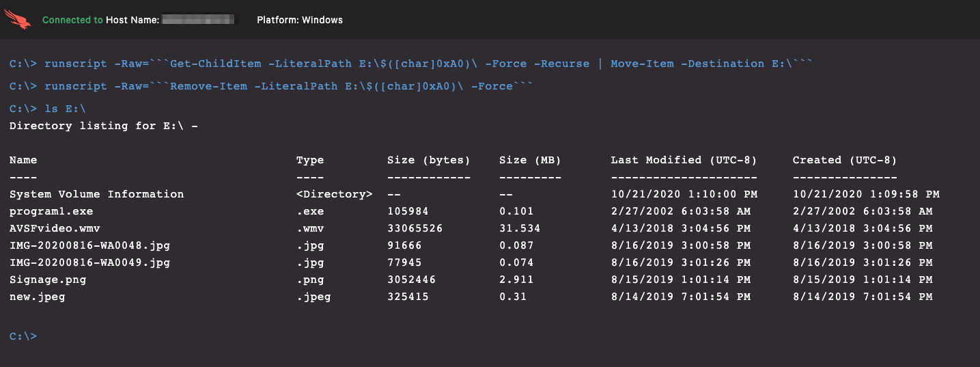Click 'Directory listing for E:\ -' text
The width and height of the screenshot is (980, 367).
pos(104,126)
